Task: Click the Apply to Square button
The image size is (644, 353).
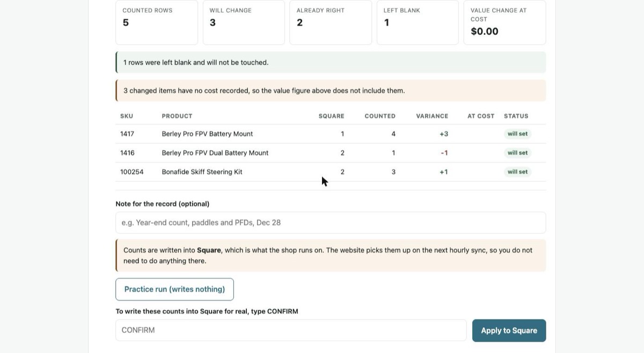Action: coord(509,330)
